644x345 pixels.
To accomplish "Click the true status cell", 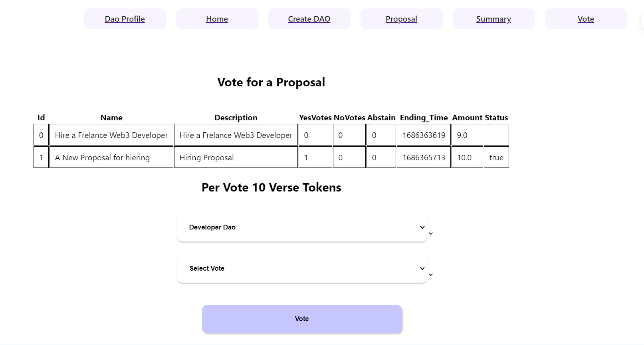I will tap(496, 158).
